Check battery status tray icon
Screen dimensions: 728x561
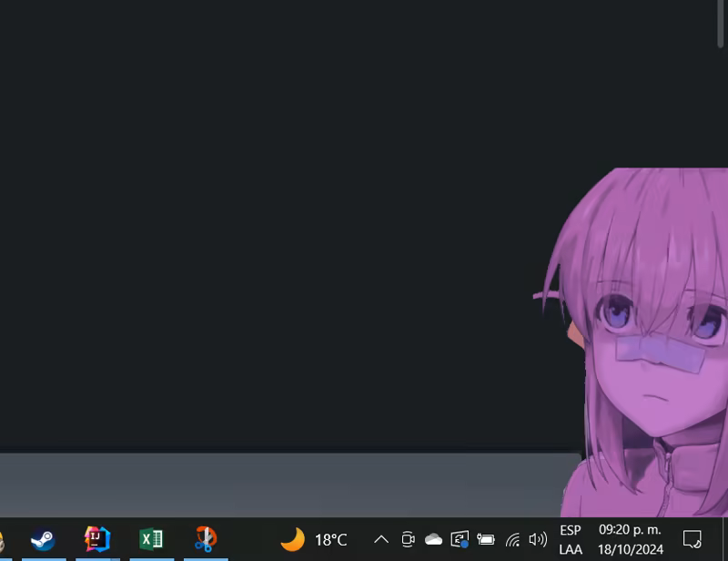click(x=486, y=539)
